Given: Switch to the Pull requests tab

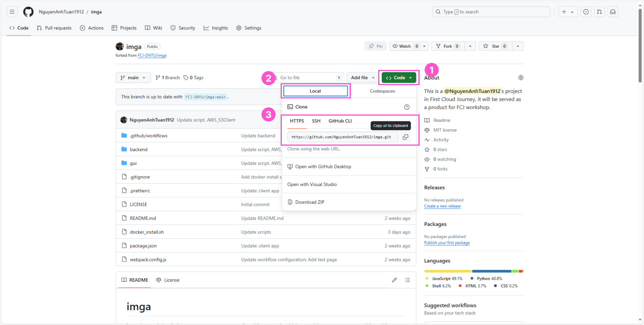Looking at the screenshot, I should pos(54,28).
